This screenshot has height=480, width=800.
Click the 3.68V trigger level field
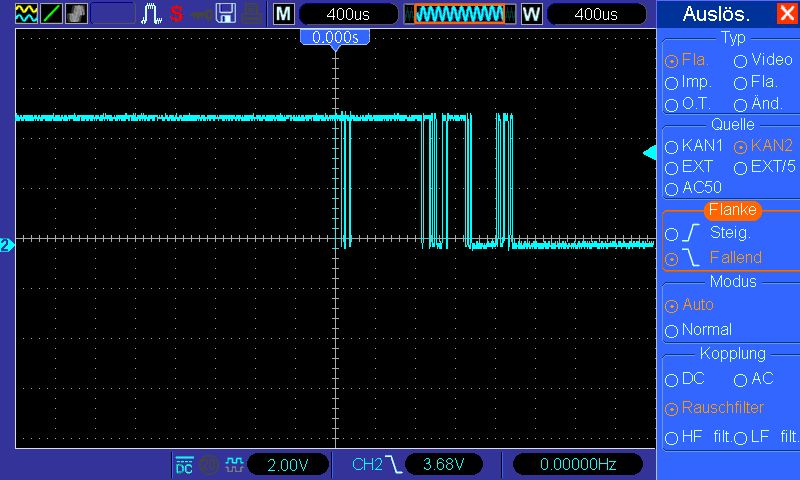(443, 465)
